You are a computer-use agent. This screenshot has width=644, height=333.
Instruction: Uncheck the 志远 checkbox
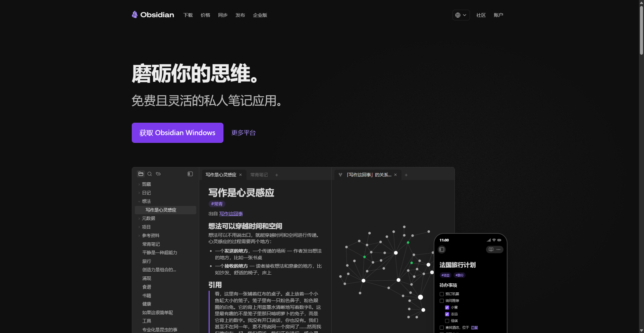(447, 314)
